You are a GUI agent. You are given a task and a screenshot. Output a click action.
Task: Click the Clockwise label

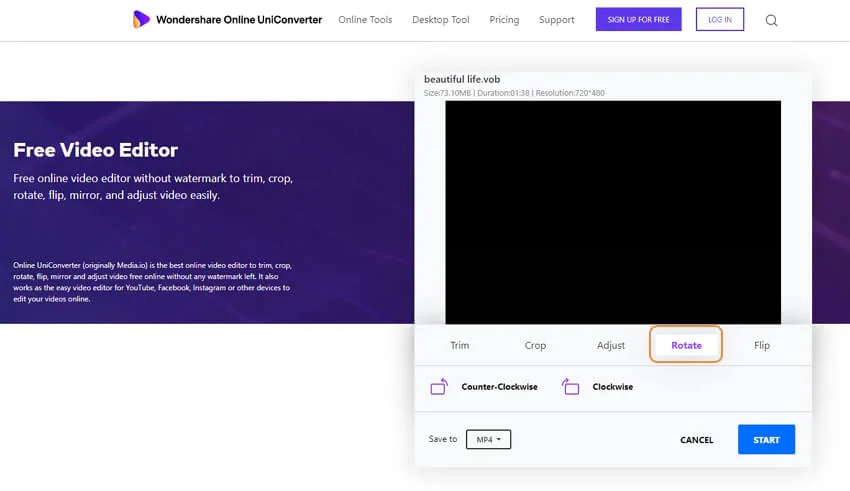(x=613, y=386)
